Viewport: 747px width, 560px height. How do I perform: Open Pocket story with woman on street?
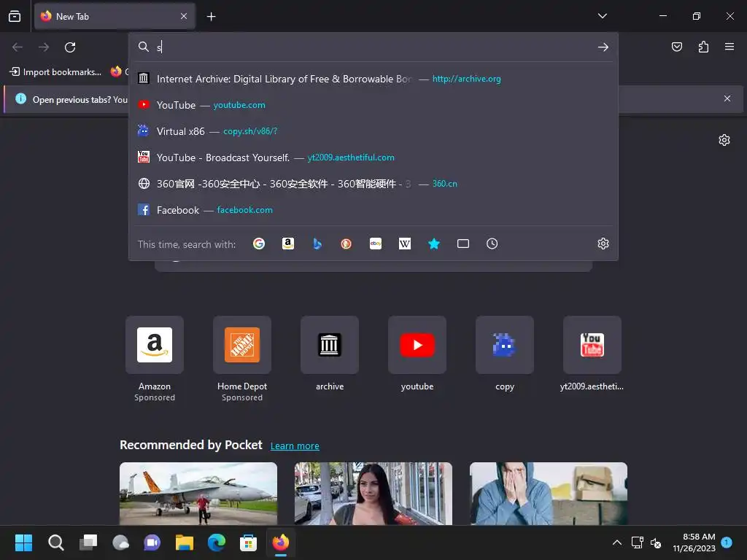click(x=373, y=494)
